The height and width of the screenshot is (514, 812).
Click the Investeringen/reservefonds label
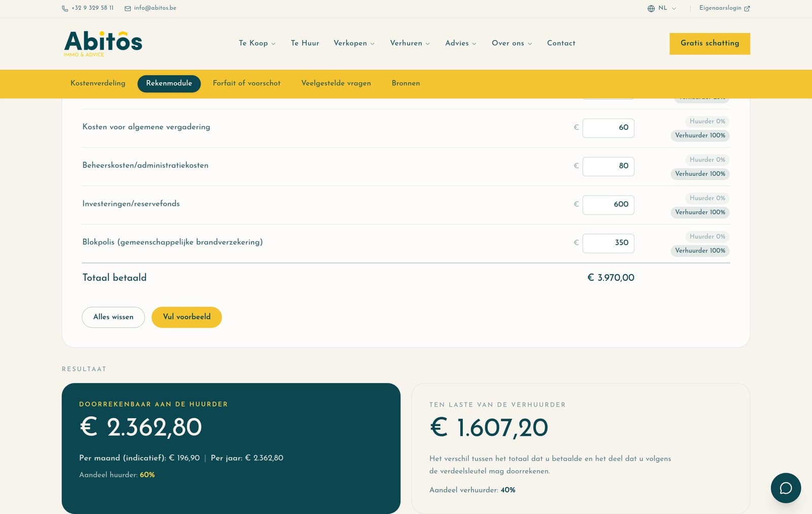pos(131,204)
